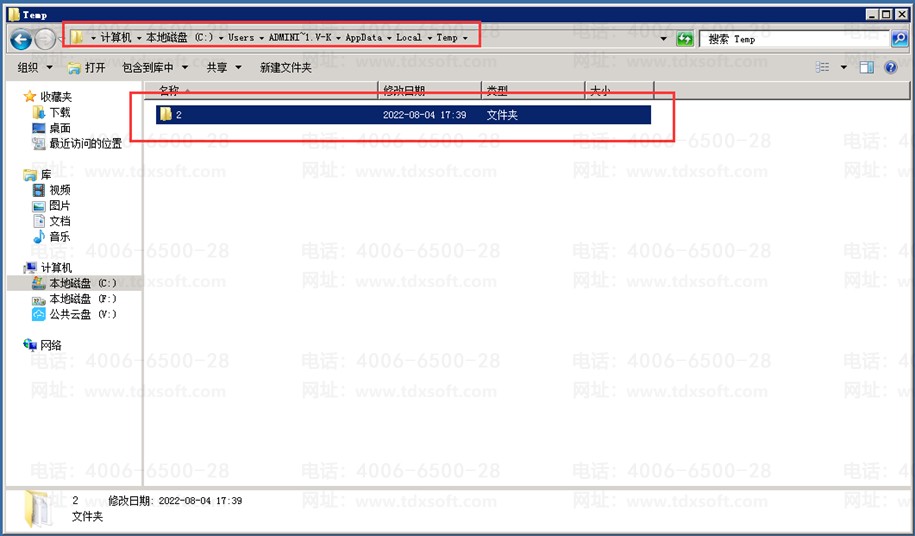Click the search Temp input field

(x=795, y=39)
